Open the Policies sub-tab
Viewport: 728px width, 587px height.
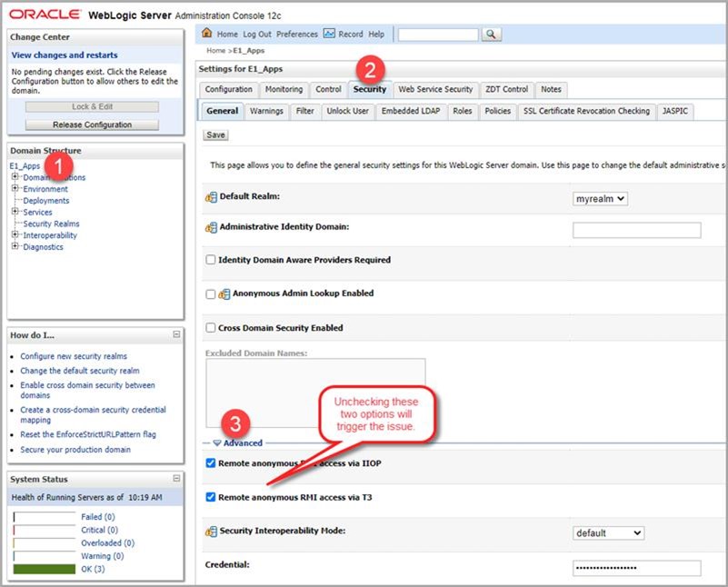tap(498, 111)
